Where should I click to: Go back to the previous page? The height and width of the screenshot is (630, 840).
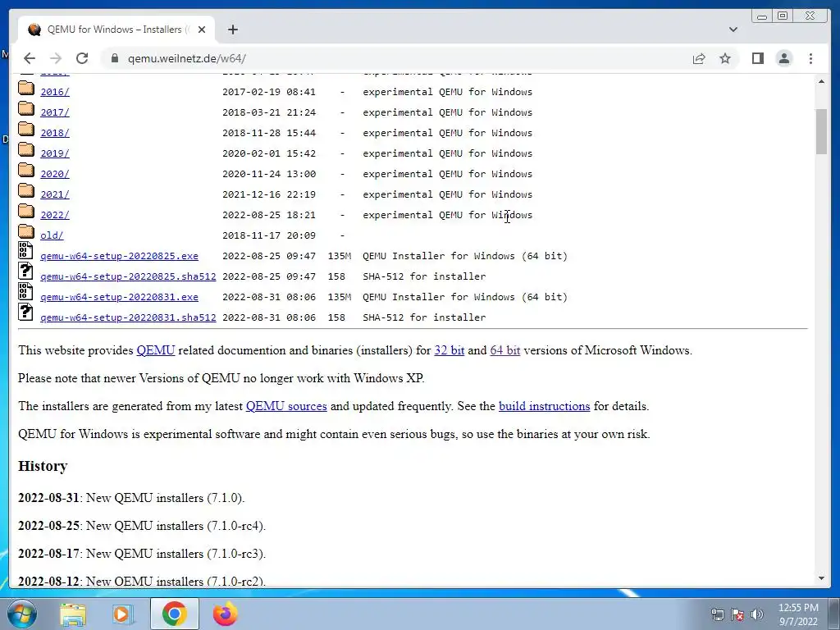point(30,58)
